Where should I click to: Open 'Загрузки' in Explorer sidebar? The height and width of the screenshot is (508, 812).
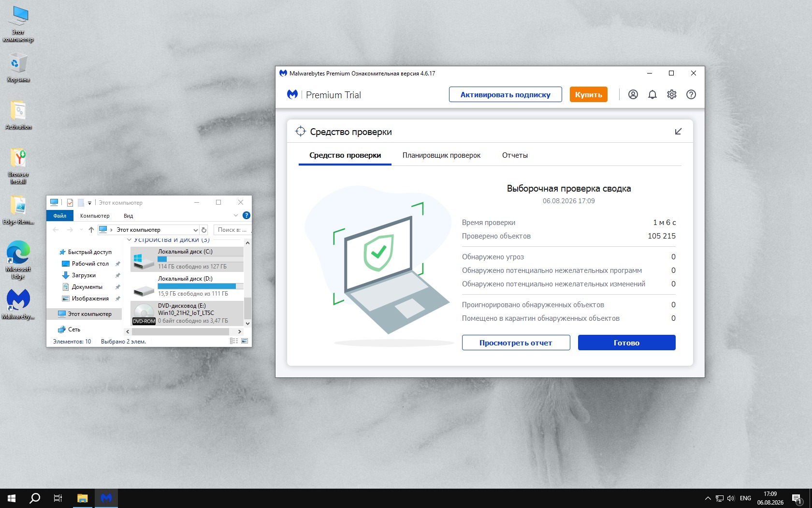point(84,275)
